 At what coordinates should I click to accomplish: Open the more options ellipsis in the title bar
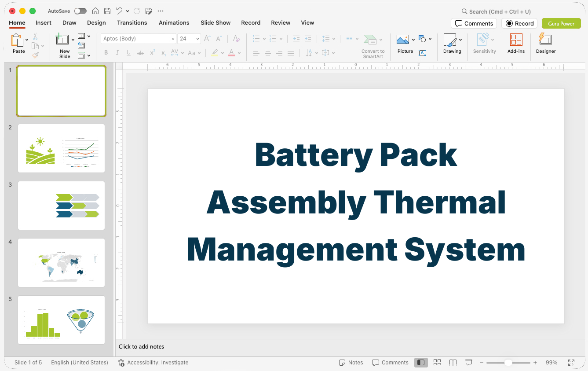[161, 11]
